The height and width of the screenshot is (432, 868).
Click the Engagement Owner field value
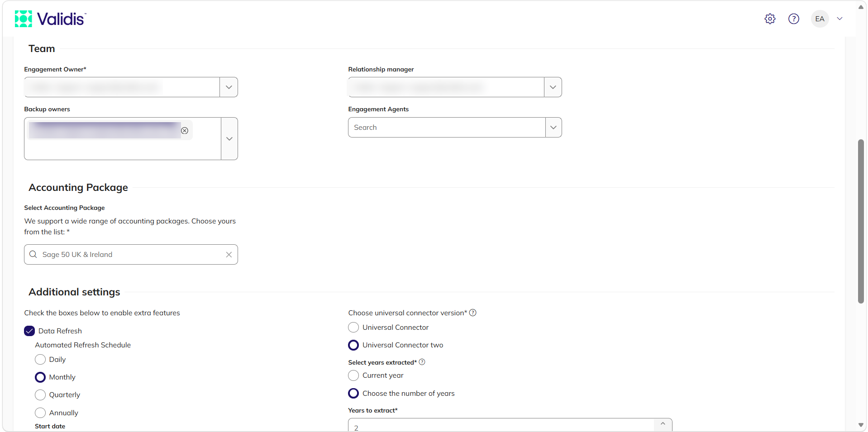[122, 87]
